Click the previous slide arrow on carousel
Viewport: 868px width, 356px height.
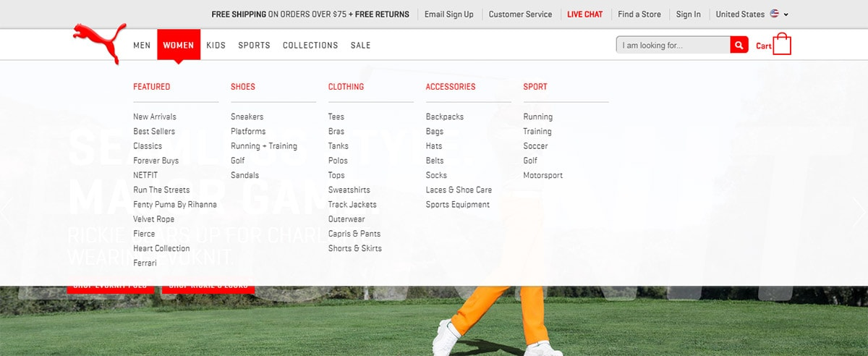pyautogui.click(x=7, y=211)
